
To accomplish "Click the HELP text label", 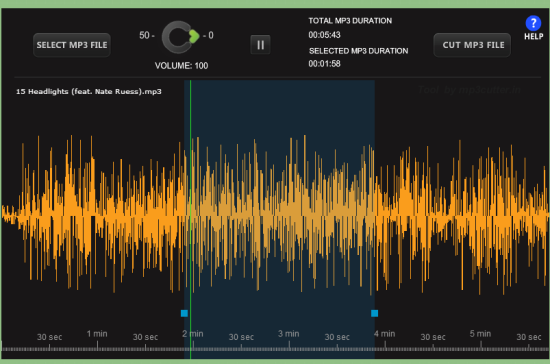I will tap(534, 36).
